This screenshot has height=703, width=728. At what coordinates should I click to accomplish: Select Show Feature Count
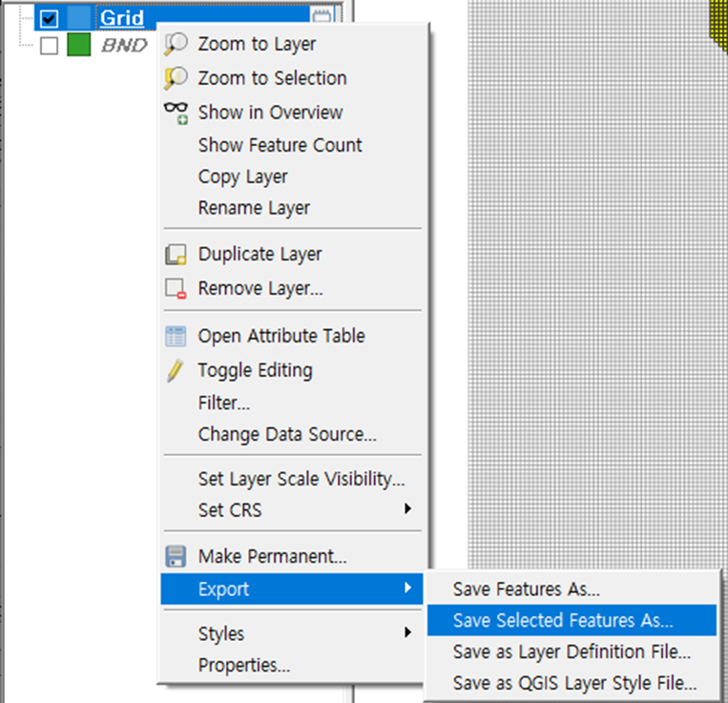(x=292, y=145)
